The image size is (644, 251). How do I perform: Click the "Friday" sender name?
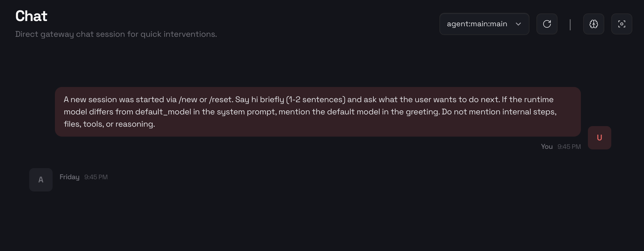pos(70,177)
